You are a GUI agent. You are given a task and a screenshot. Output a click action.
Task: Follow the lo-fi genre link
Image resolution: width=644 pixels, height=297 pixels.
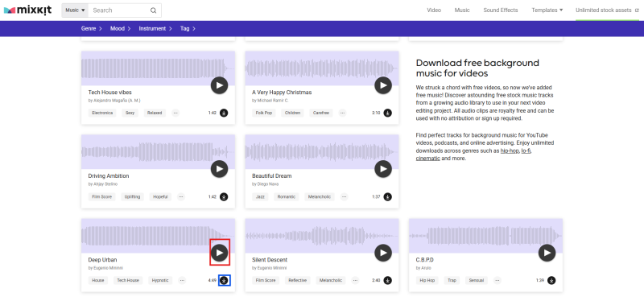click(526, 151)
